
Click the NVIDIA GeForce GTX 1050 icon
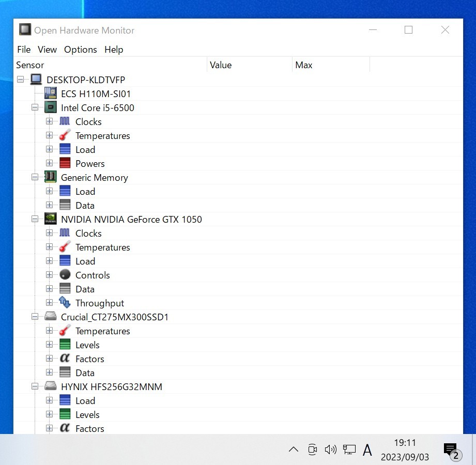(51, 219)
